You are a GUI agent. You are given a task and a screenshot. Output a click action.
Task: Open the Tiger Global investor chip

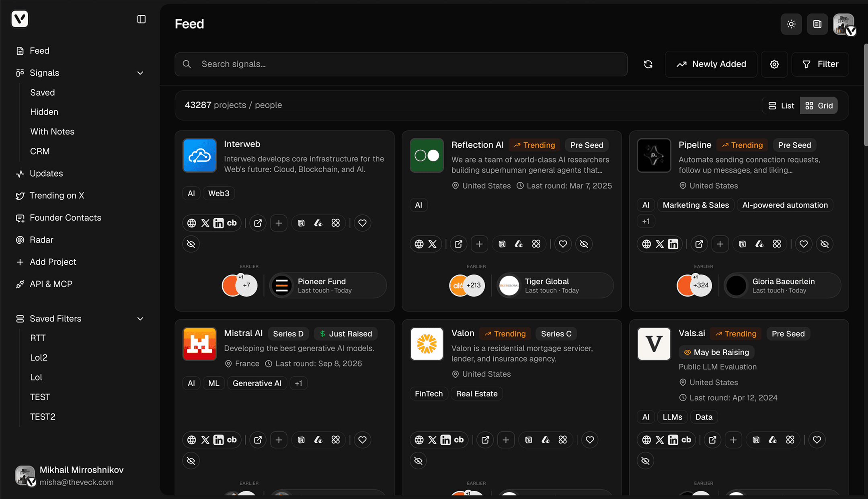point(555,285)
